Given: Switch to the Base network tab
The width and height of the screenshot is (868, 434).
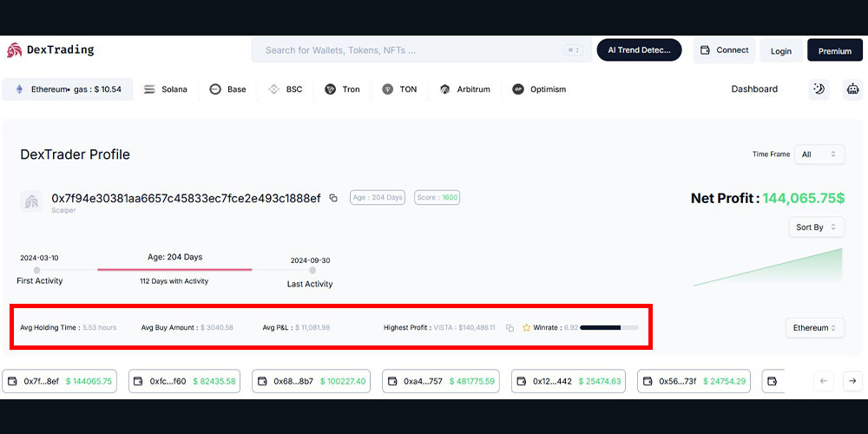Looking at the screenshot, I should pyautogui.click(x=227, y=89).
